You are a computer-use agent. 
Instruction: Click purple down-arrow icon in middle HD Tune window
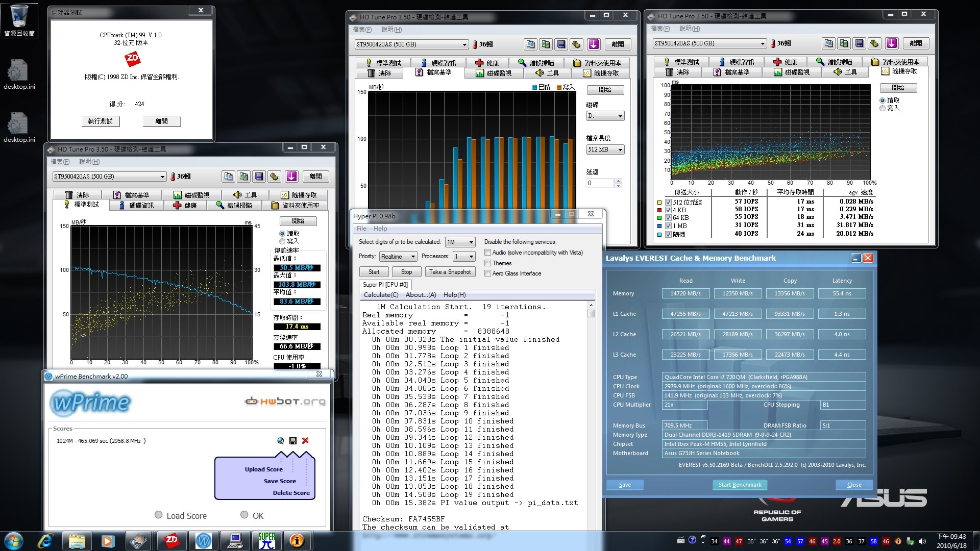594,44
